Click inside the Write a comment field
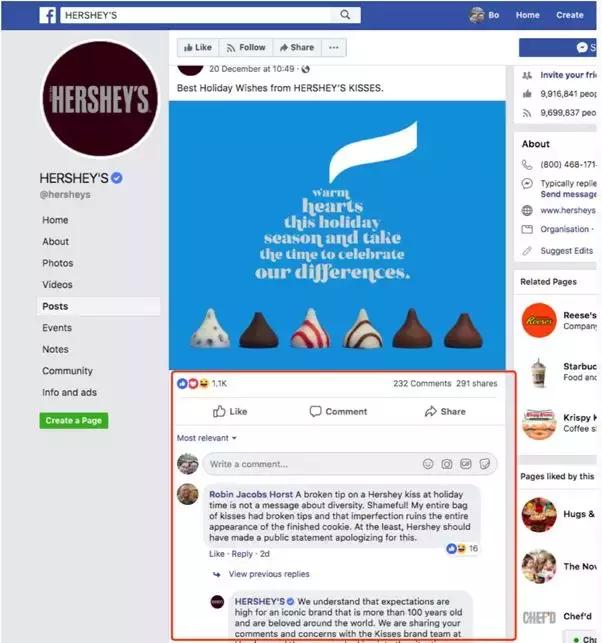The width and height of the screenshot is (602, 643). point(312,464)
